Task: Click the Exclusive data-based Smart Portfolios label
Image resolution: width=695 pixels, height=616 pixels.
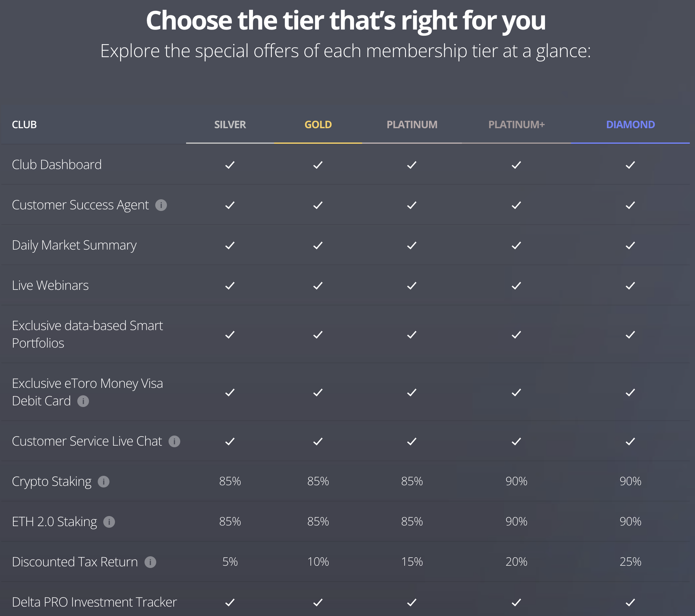Action: pyautogui.click(x=87, y=334)
